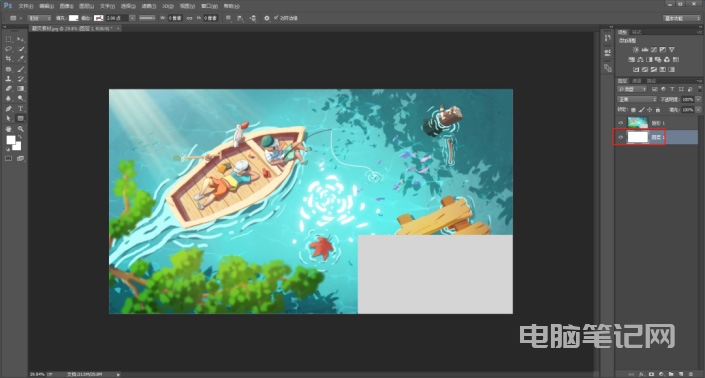
Task: Select the Rectangular Marquee tool
Action: (x=9, y=39)
